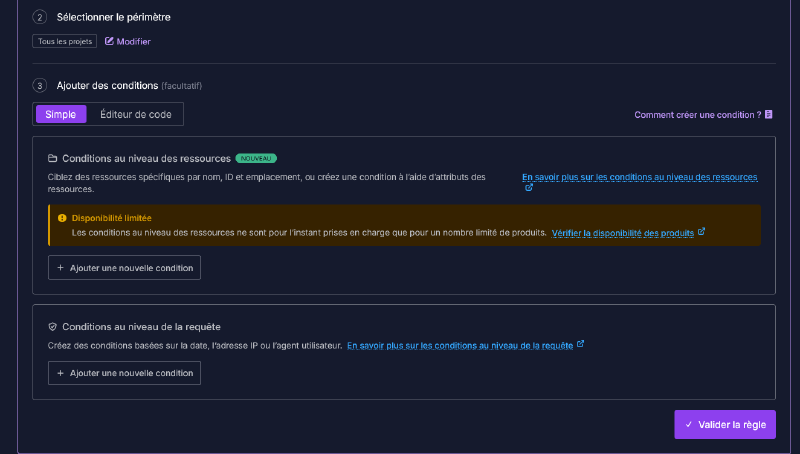Click the NOUVEAU badge
800x454 pixels.
coord(256,159)
